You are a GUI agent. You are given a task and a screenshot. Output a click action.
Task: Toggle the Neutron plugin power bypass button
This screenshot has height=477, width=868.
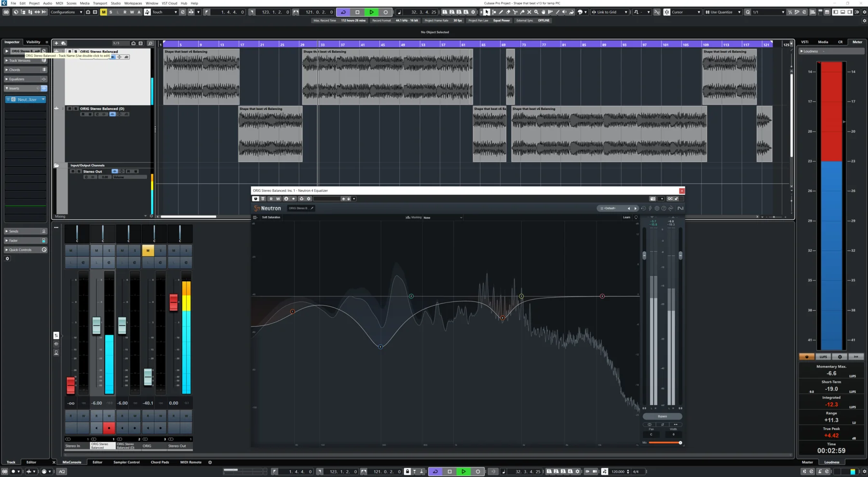click(x=256, y=199)
